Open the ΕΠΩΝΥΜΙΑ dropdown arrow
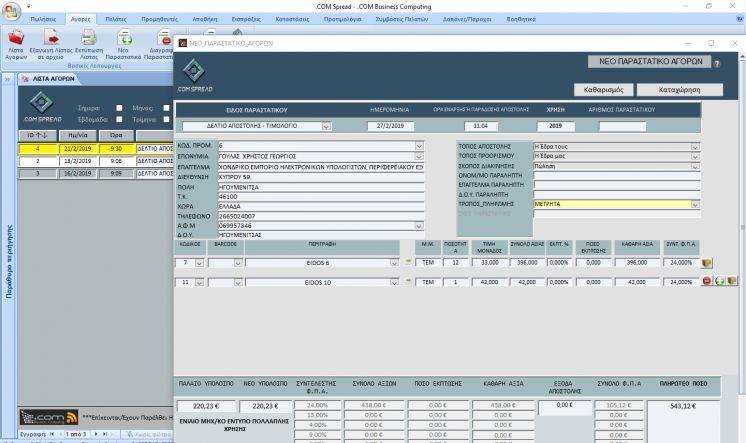746x443 pixels. [419, 156]
